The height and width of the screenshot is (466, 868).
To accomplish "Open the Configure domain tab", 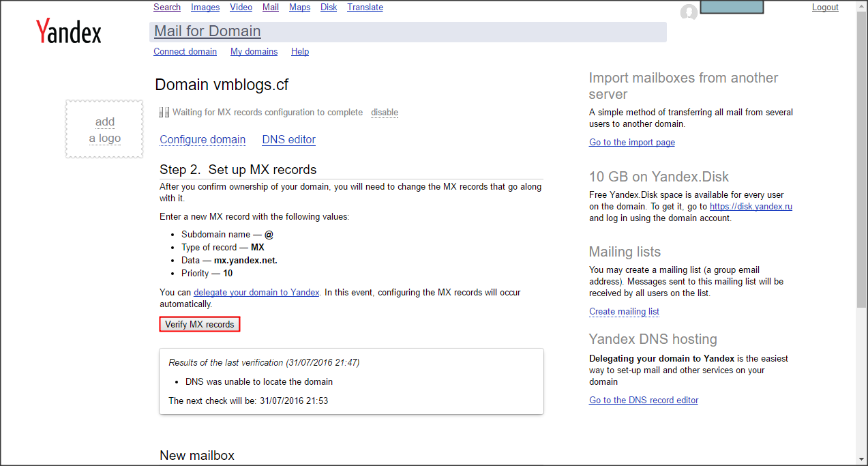I will click(203, 140).
